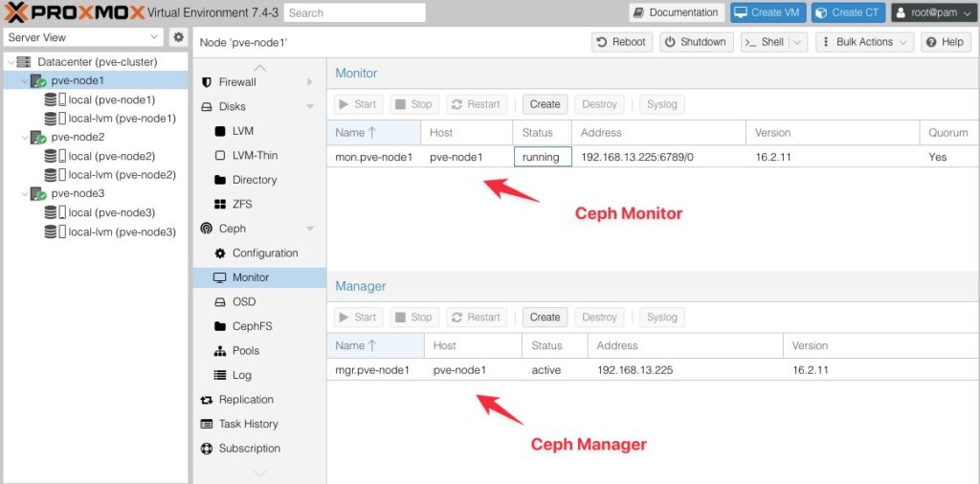Open the Documentation button
The height and width of the screenshot is (484, 980).
[677, 12]
